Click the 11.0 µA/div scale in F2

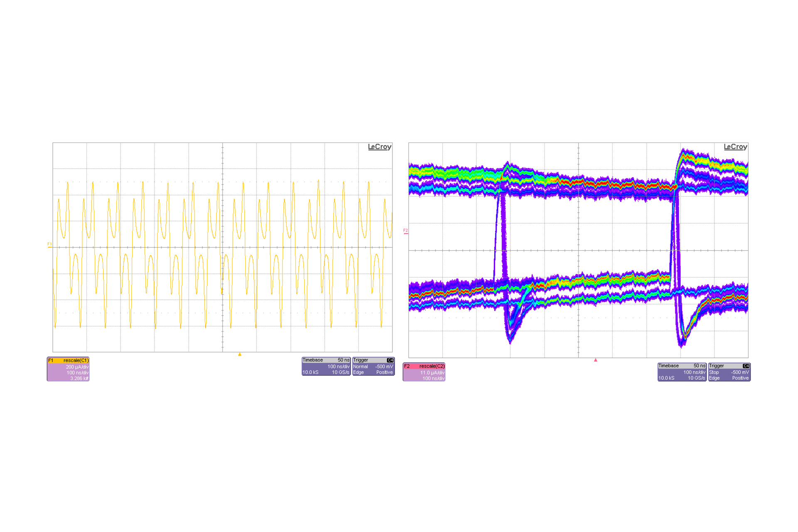click(432, 373)
